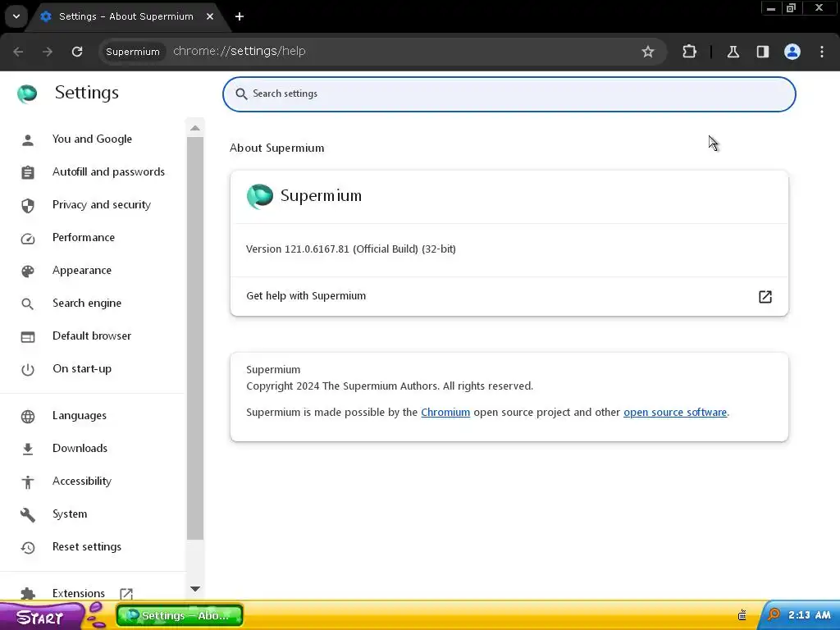Screen dimensions: 840x630
Task: Bookmark this page with the star icon
Action: coord(648,52)
